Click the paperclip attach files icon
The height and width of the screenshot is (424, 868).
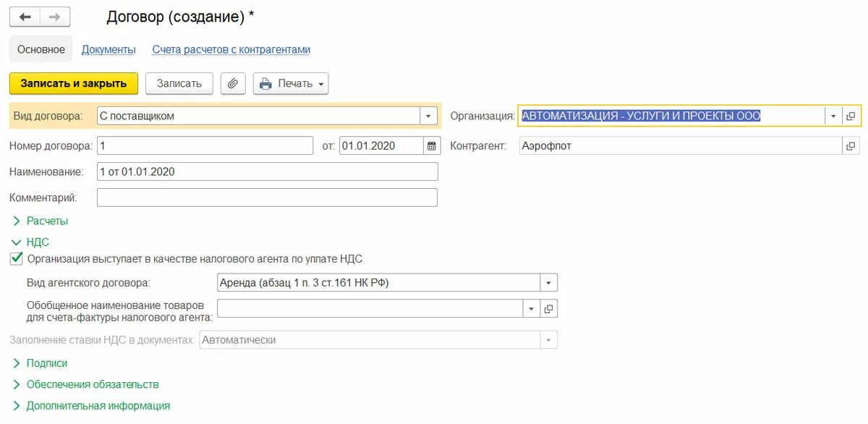click(233, 83)
